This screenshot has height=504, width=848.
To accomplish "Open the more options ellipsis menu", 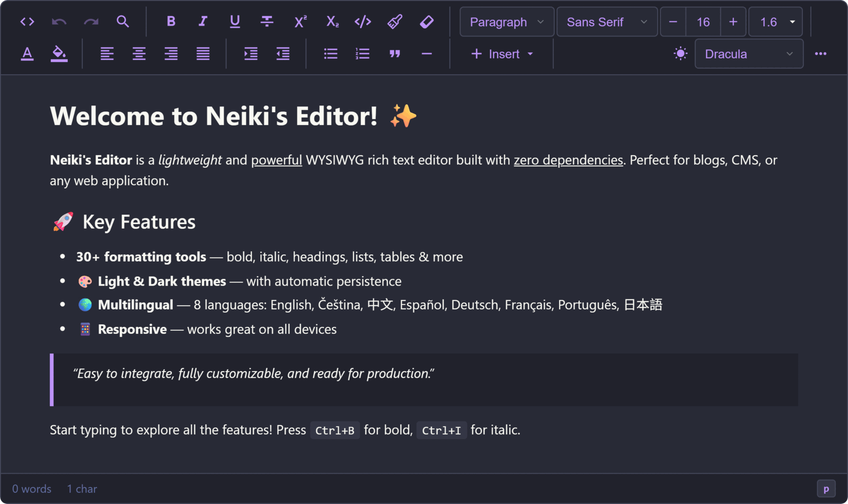I will [820, 54].
